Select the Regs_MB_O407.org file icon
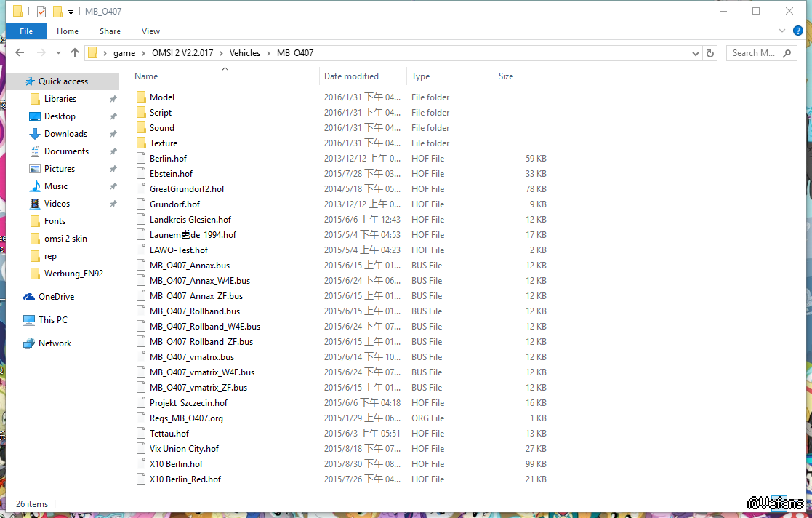This screenshot has width=812, height=518. pos(141,418)
